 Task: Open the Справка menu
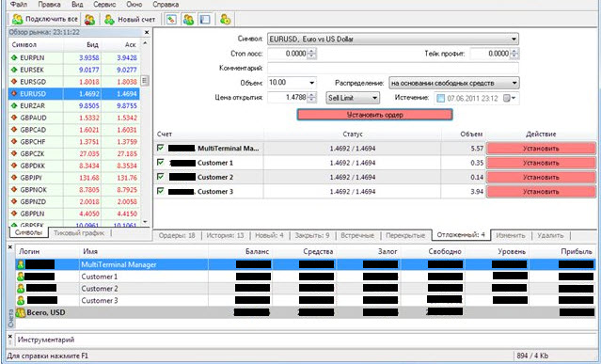pos(166,5)
